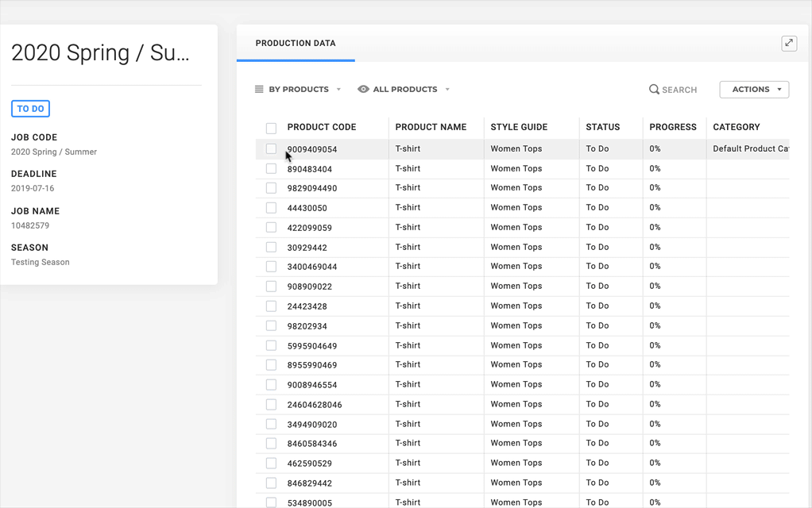Tick the select-all checkbox in the table header

271,128
